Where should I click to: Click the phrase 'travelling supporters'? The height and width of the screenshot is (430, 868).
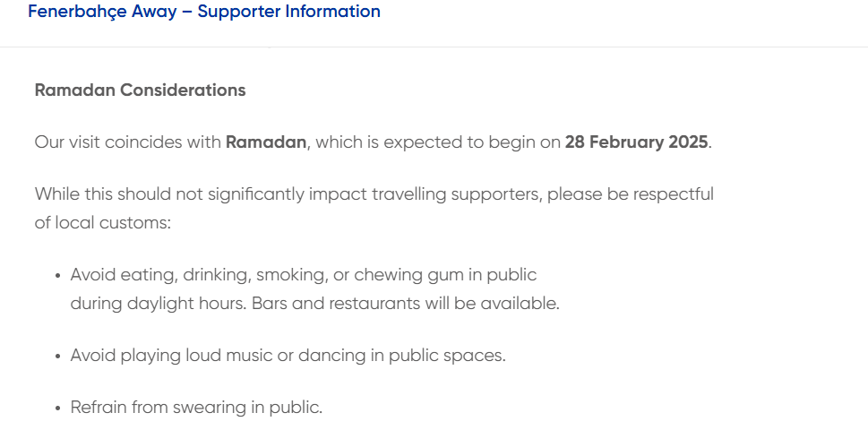point(459,194)
